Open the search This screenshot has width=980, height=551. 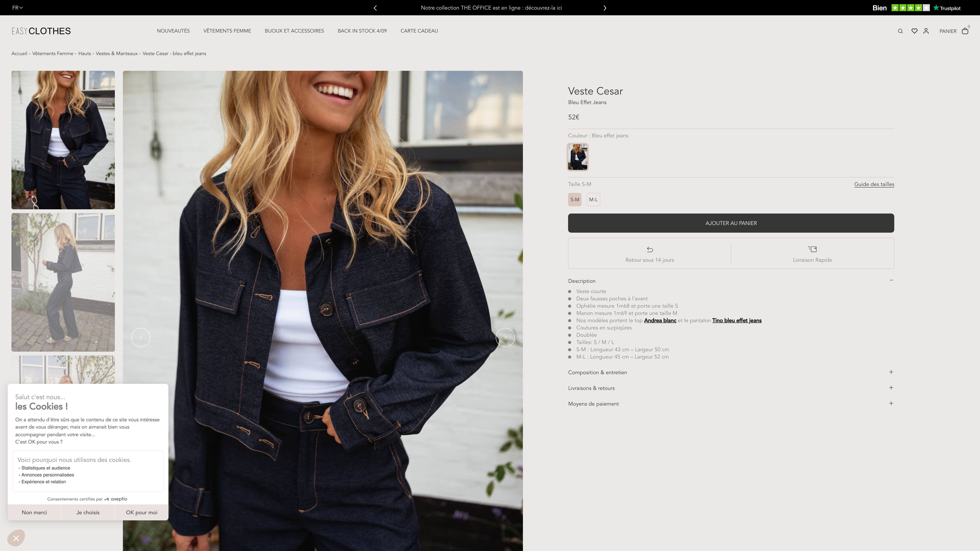click(x=900, y=31)
